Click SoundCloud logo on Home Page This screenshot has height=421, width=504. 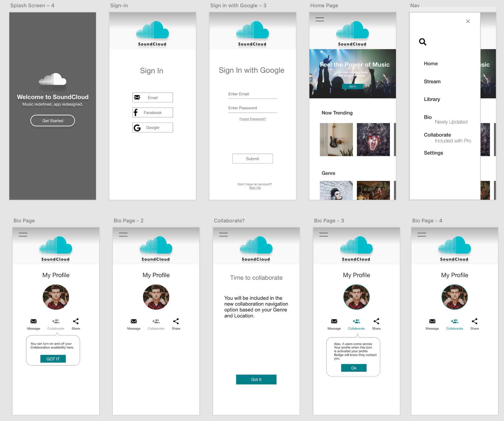point(353,33)
